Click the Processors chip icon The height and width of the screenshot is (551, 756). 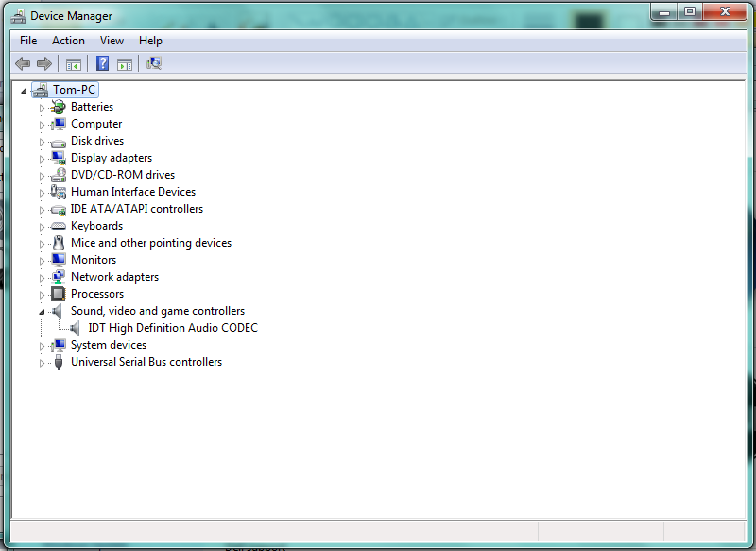[59, 294]
